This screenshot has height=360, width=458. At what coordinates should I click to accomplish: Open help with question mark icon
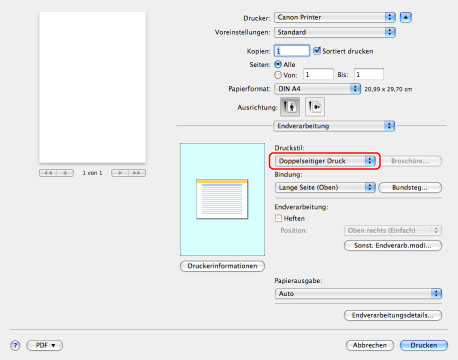[15, 345]
